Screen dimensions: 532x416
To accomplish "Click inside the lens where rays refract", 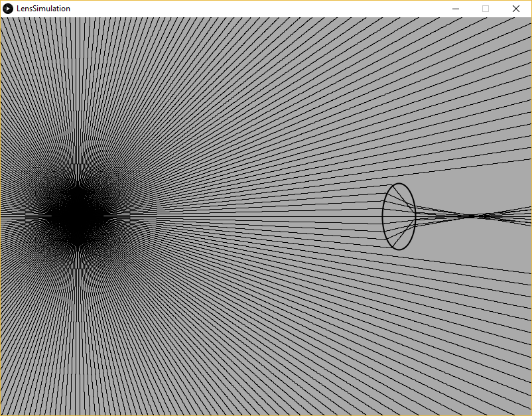I will (398, 216).
